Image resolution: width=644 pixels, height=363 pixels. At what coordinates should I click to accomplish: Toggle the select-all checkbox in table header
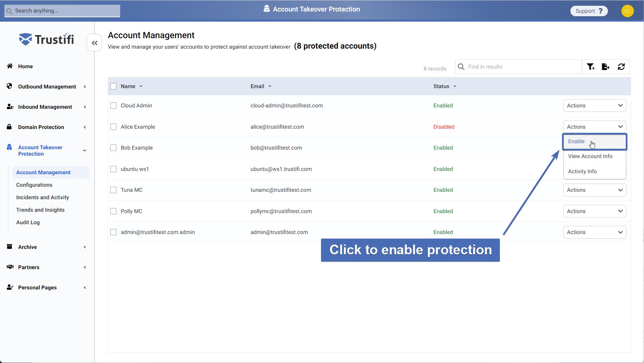113,86
